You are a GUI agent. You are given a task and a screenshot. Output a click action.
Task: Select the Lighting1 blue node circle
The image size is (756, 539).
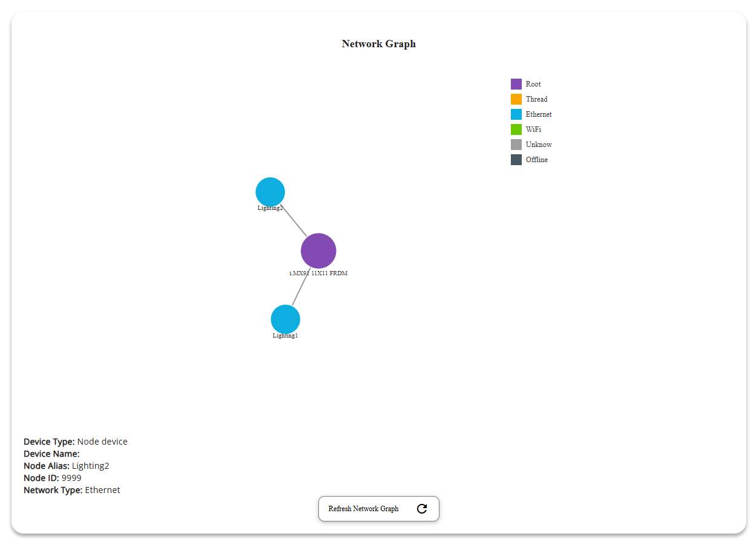pyautogui.click(x=285, y=319)
